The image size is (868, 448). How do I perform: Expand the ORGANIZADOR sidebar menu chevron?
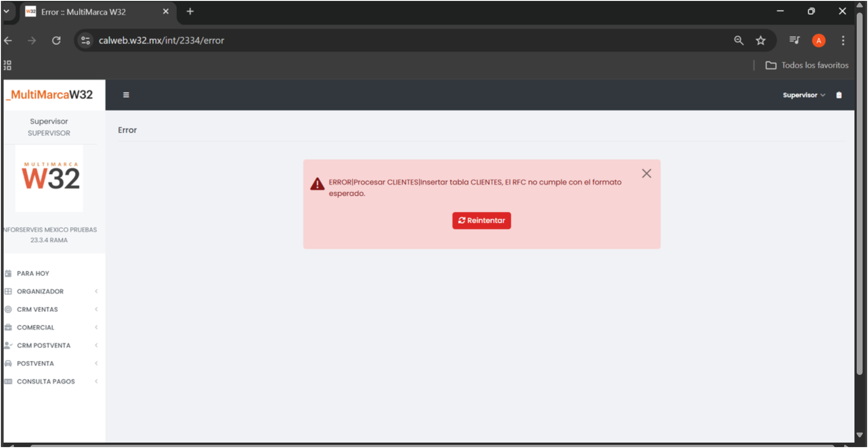click(x=96, y=291)
